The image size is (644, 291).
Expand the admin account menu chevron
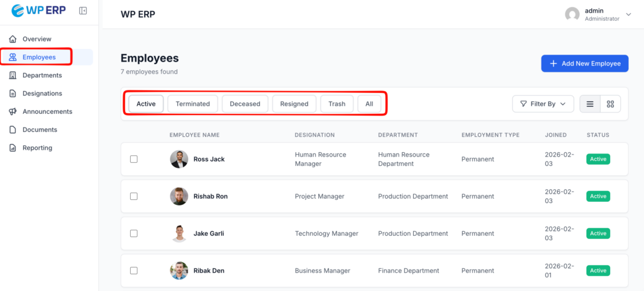pos(628,14)
